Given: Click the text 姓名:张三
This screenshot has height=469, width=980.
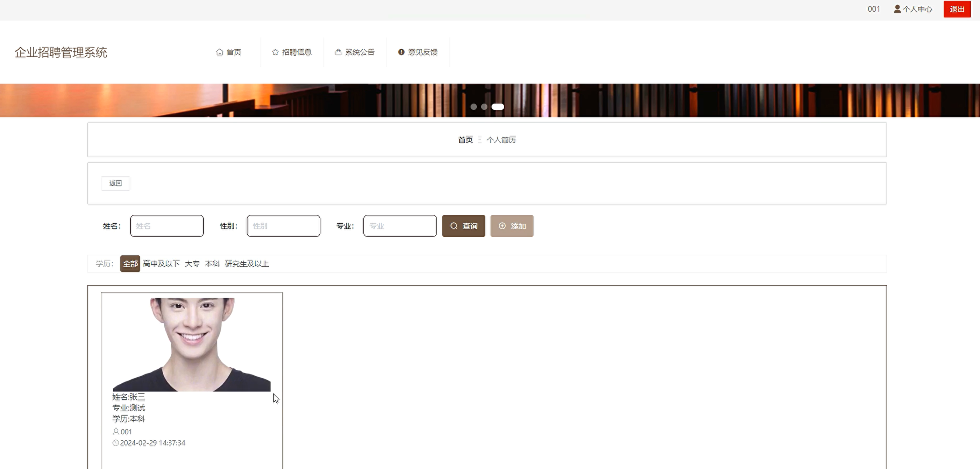Looking at the screenshot, I should coord(129,397).
